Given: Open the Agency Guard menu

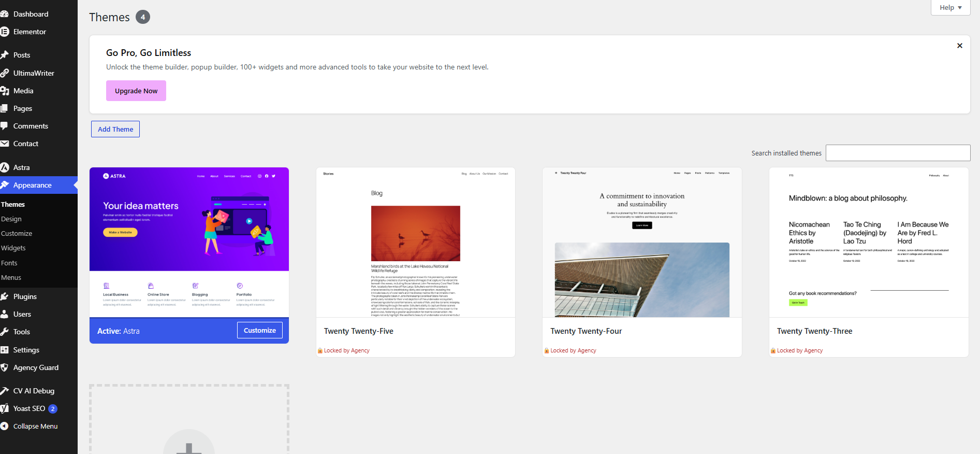Looking at the screenshot, I should click(36, 367).
